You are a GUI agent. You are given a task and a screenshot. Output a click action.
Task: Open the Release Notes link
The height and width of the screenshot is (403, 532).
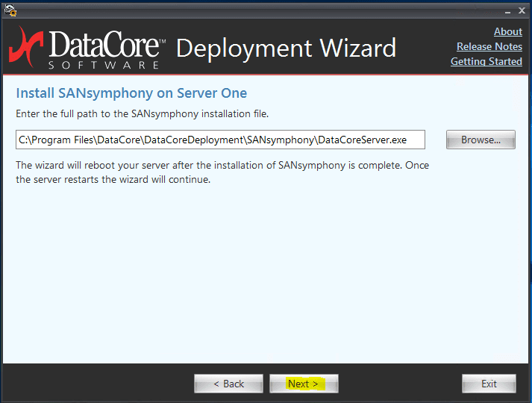pos(489,46)
